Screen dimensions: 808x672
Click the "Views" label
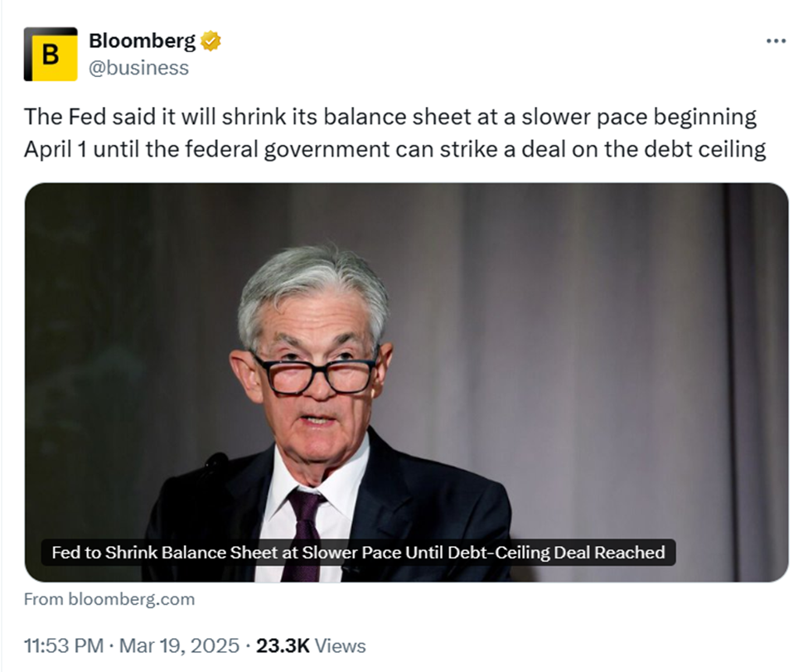pos(340,645)
